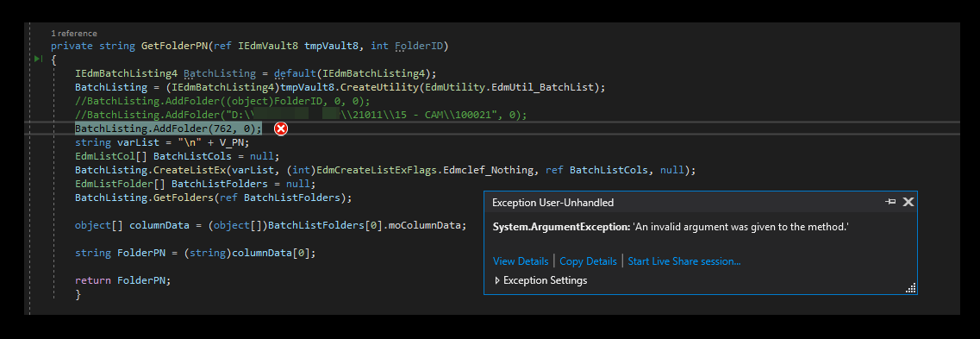Pin the exception popup
The image size is (980, 339).
[x=890, y=201]
